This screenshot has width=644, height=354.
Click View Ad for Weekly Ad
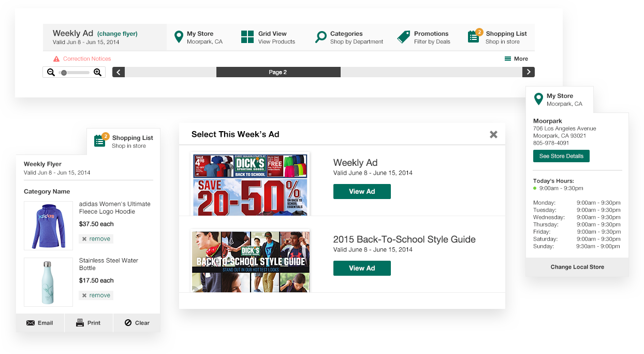click(x=362, y=192)
